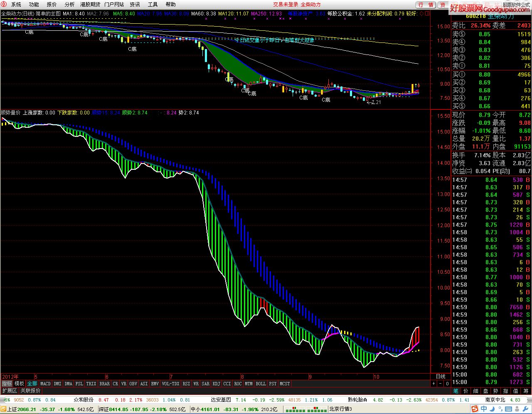Viewport: 532px width, 414px height.
Task: Switch indicator to WR
Action: (x=196, y=384)
